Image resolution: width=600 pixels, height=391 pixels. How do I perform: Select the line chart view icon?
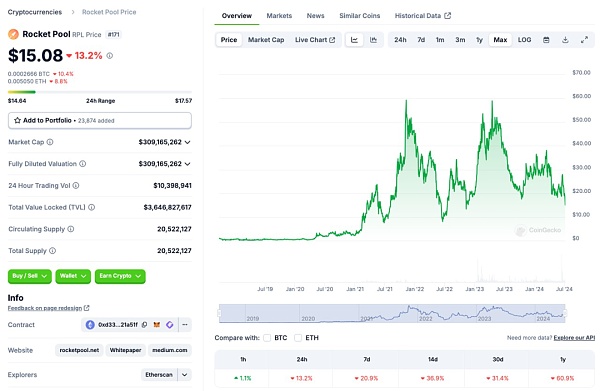click(x=354, y=40)
